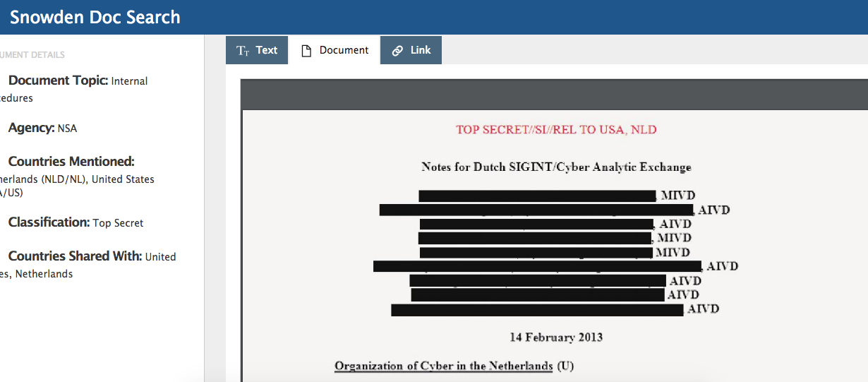Select the Document tab
This screenshot has height=382, width=868.
pos(334,50)
